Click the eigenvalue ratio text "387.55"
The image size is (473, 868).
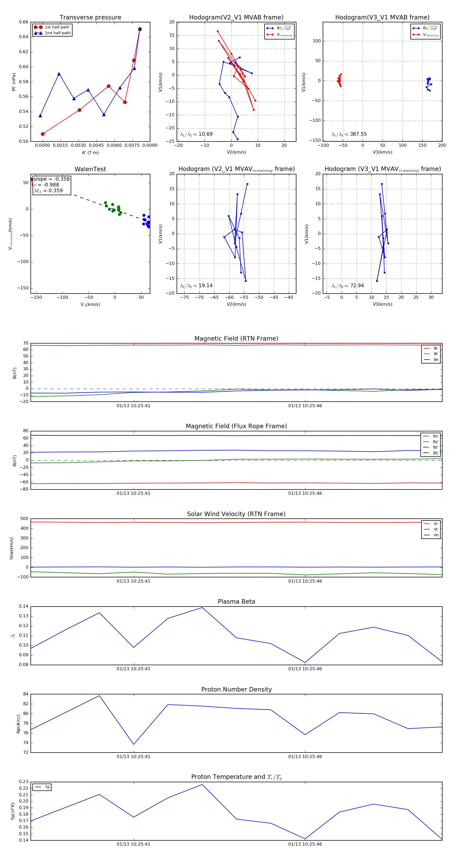[x=358, y=134]
